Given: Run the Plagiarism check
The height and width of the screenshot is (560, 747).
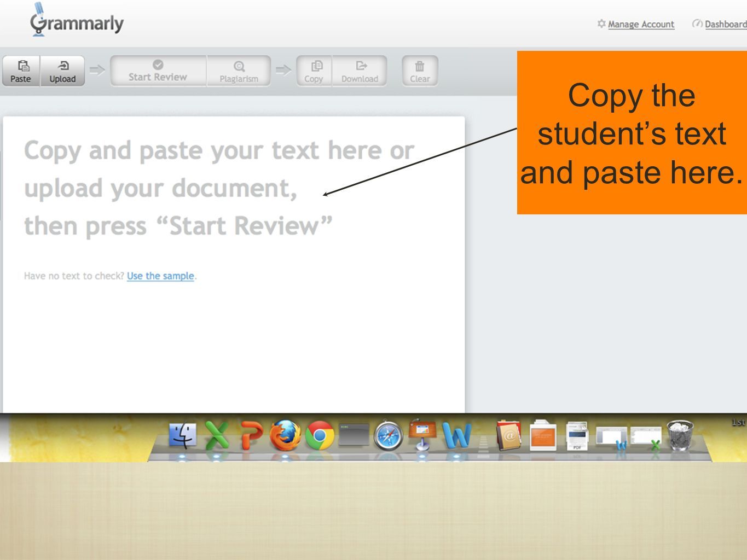Looking at the screenshot, I should (x=239, y=71).
